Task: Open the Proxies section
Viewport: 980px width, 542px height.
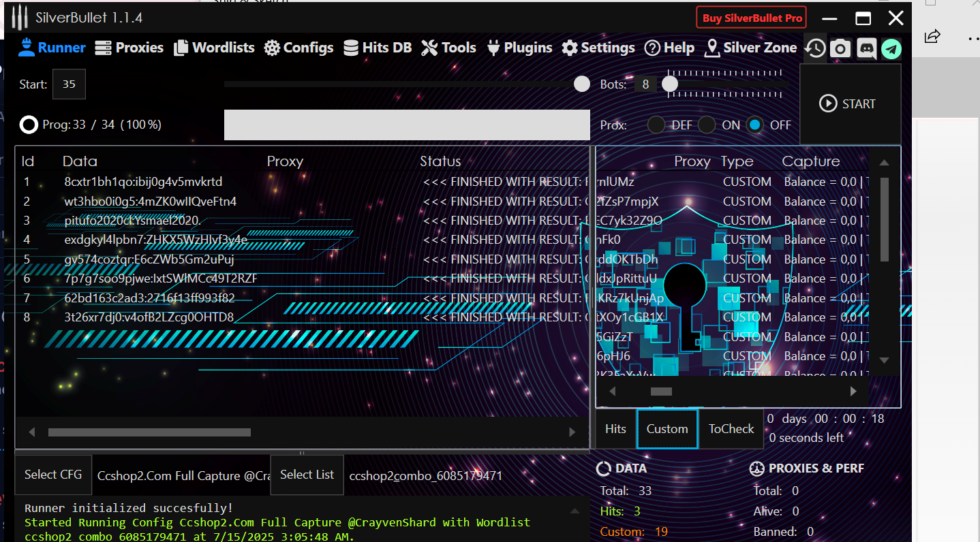Action: pos(129,48)
